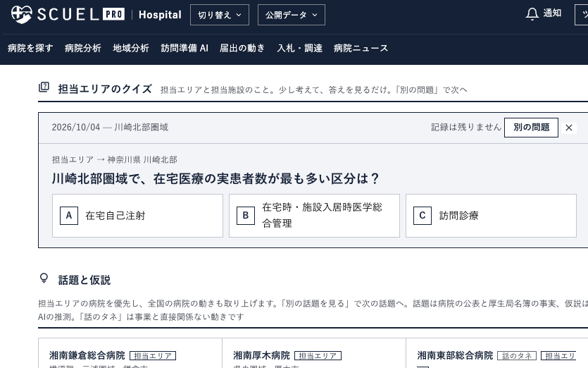Open the 地域分析 menu
This screenshot has height=368, width=588.
coord(131,48)
